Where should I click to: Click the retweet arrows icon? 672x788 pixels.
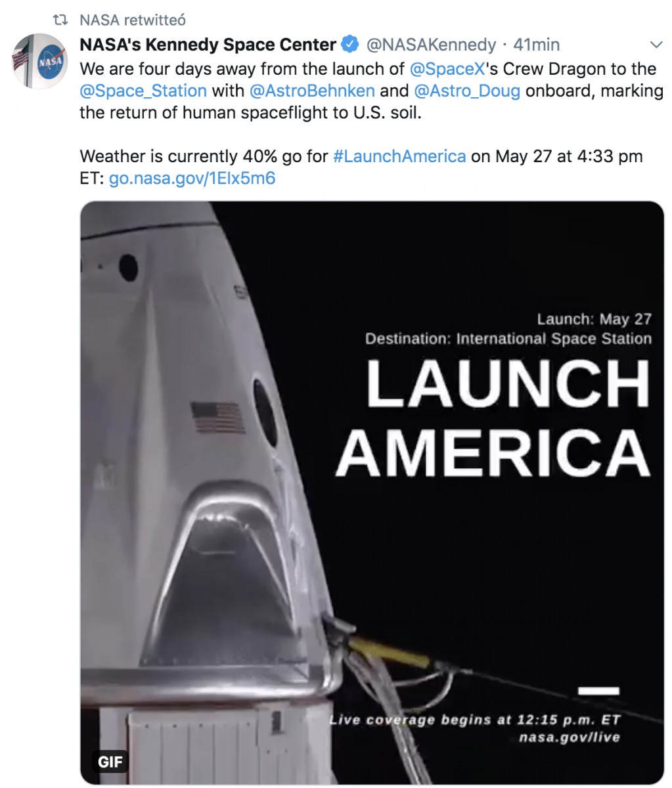[x=60, y=20]
